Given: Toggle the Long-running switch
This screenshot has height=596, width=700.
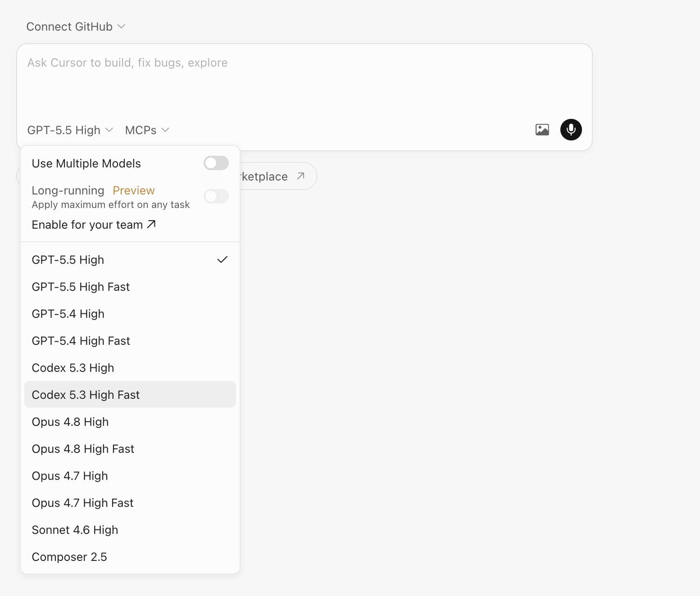Looking at the screenshot, I should [216, 196].
